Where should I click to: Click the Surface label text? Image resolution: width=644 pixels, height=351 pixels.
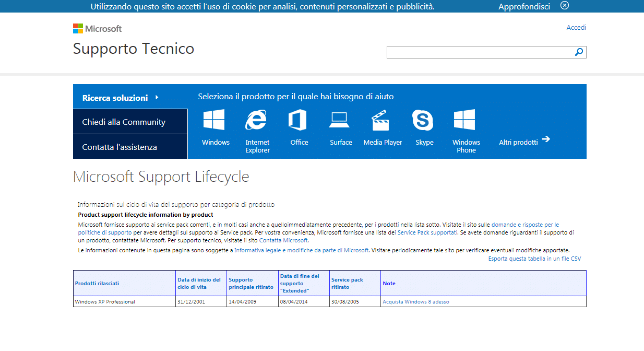[341, 142]
